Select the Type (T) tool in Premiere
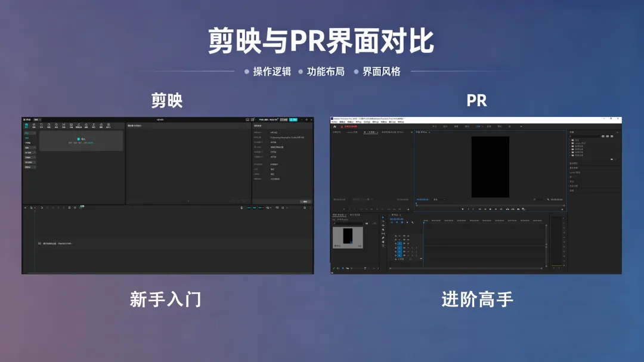Viewport: 644px width, 362px height. tap(383, 246)
